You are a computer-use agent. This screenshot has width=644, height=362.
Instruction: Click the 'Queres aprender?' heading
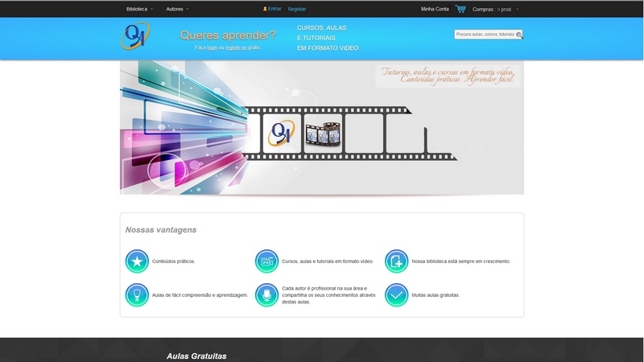tap(228, 35)
